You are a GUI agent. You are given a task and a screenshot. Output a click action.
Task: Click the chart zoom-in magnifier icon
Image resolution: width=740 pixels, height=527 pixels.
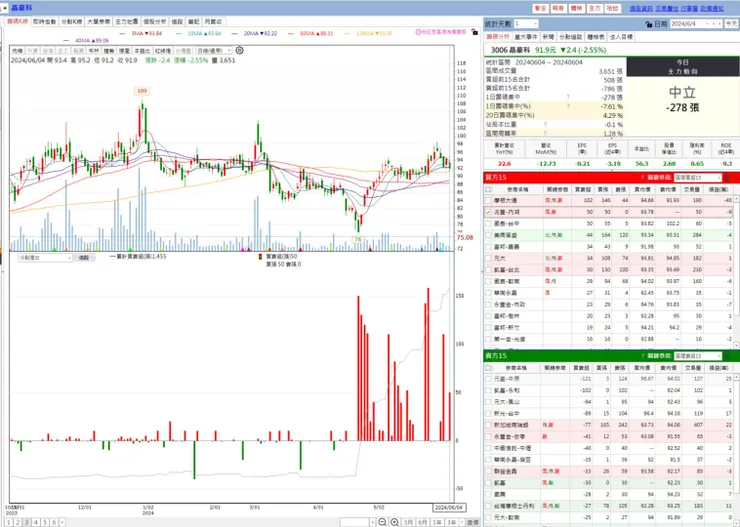(395, 522)
